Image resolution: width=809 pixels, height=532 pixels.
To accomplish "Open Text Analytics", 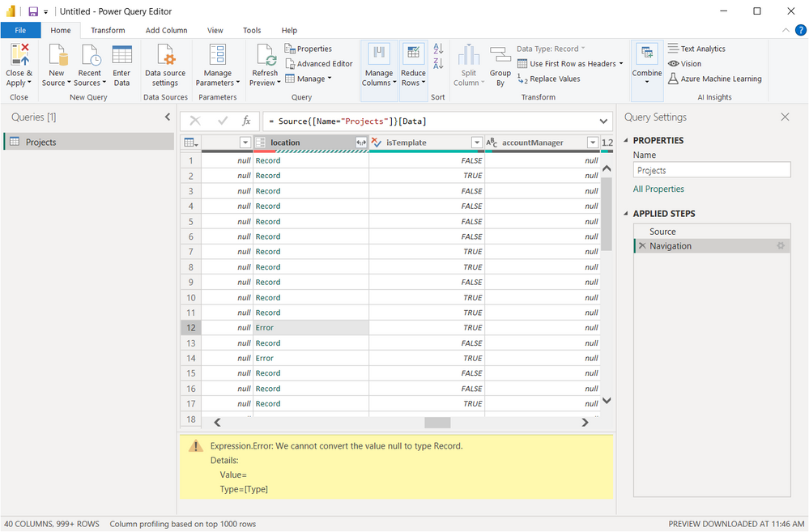I will click(696, 49).
